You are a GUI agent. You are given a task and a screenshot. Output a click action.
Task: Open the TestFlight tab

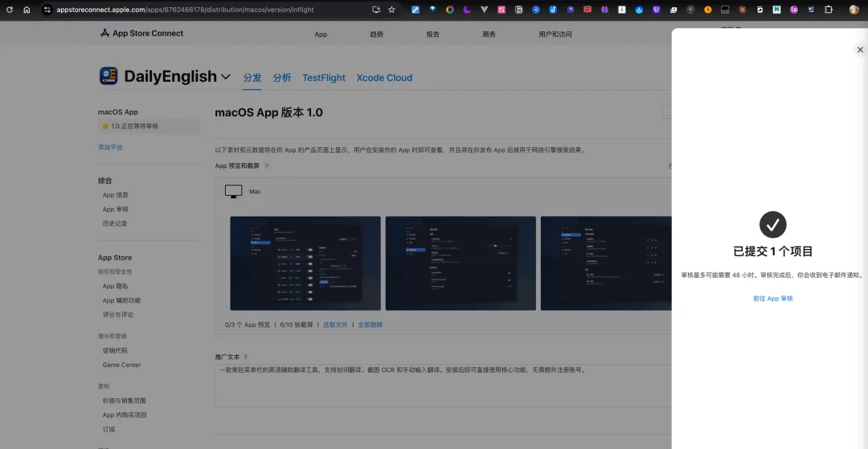(x=324, y=78)
